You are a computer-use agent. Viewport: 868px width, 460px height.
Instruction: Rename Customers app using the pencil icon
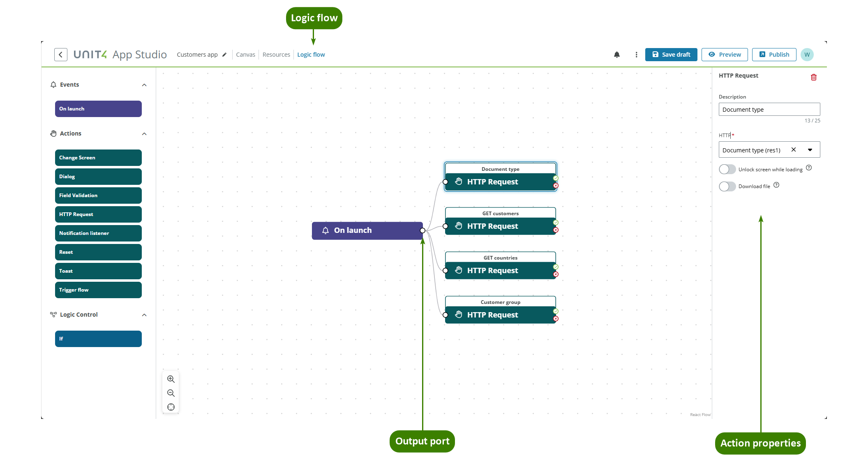pos(224,54)
